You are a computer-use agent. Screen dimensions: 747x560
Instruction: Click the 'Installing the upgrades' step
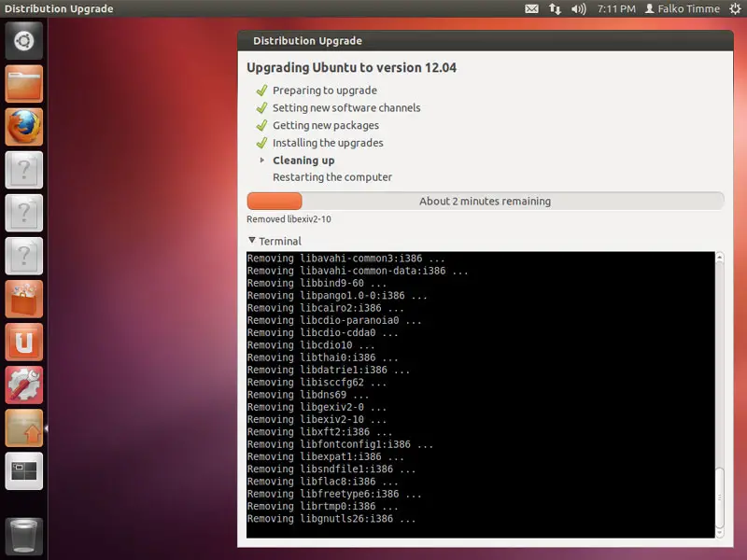pyautogui.click(x=328, y=143)
